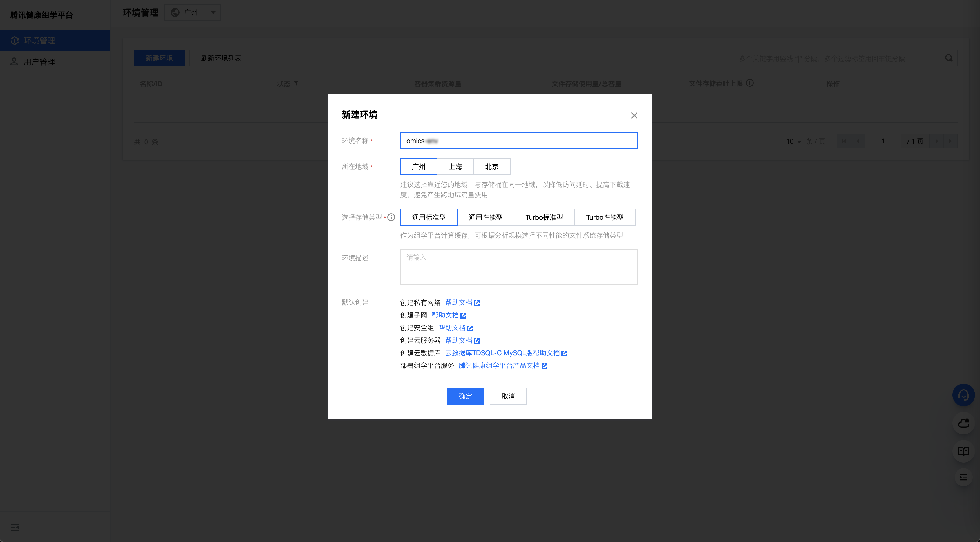This screenshot has width=980, height=542.
Task: Go to previous page pagination icon
Action: pos(858,141)
